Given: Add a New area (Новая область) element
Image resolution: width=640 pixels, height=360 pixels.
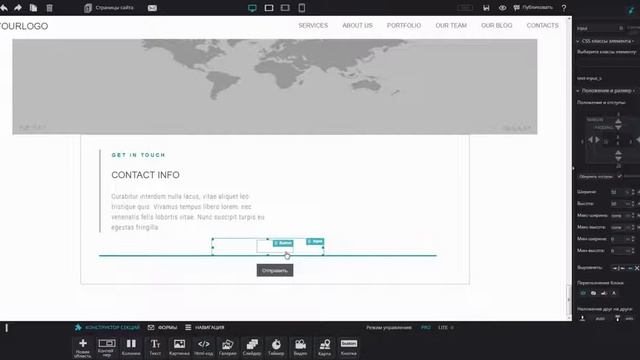Looking at the screenshot, I should coord(83,348).
